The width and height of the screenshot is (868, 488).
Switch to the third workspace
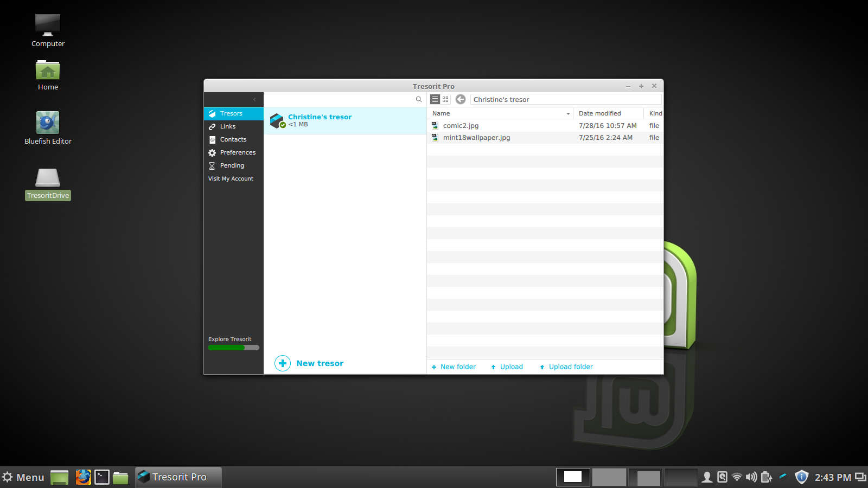click(x=644, y=477)
